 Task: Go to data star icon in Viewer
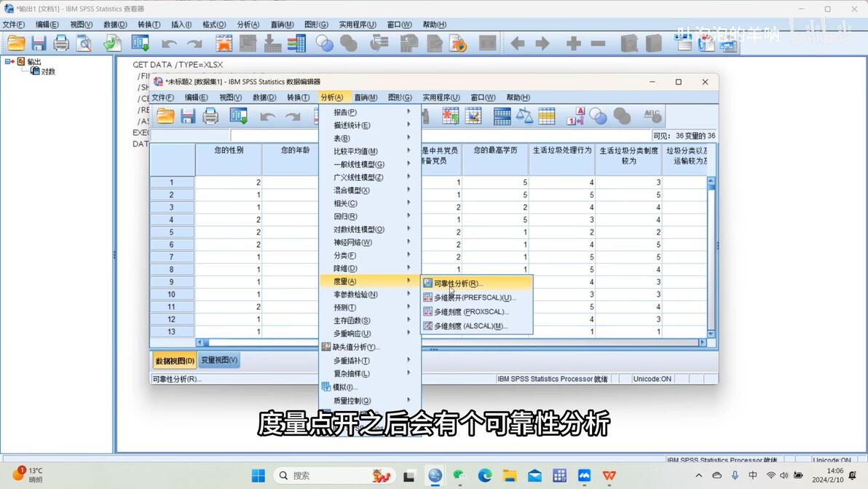tap(224, 43)
